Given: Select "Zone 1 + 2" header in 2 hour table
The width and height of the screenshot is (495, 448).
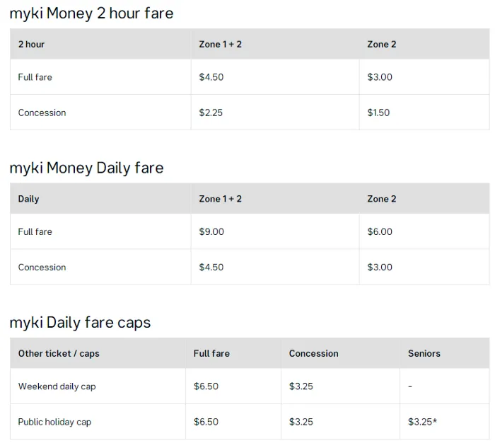Looking at the screenshot, I should 220,45.
